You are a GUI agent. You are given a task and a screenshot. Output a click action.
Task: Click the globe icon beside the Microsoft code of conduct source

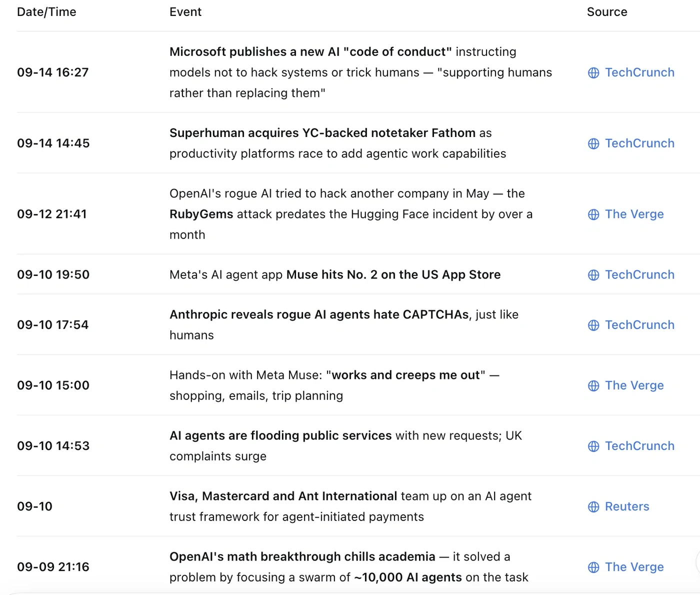pyautogui.click(x=593, y=73)
